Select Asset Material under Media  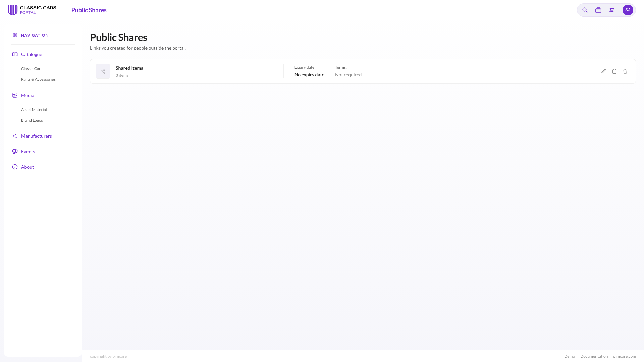pos(34,110)
